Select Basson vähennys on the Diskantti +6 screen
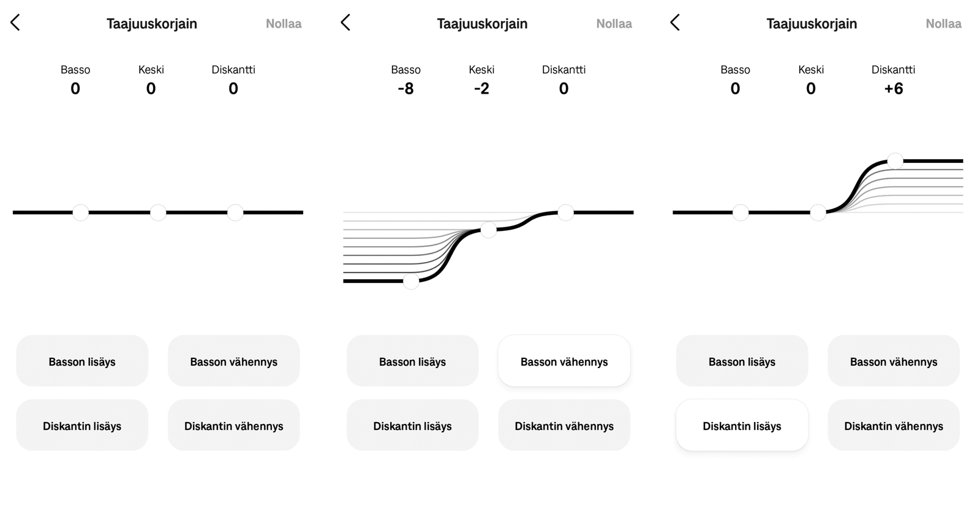This screenshot has height=512, width=980. pyautogui.click(x=893, y=361)
